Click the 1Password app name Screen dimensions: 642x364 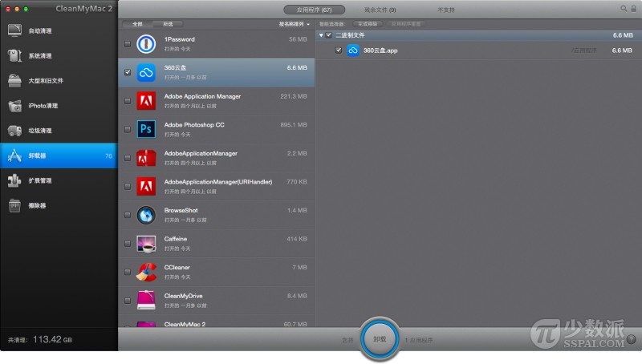[x=179, y=39]
